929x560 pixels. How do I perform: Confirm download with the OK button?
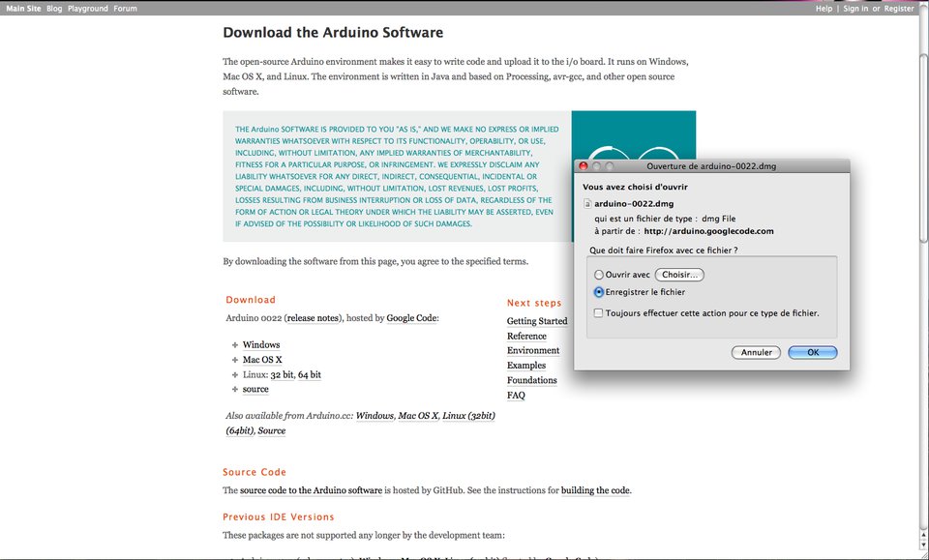pos(812,352)
